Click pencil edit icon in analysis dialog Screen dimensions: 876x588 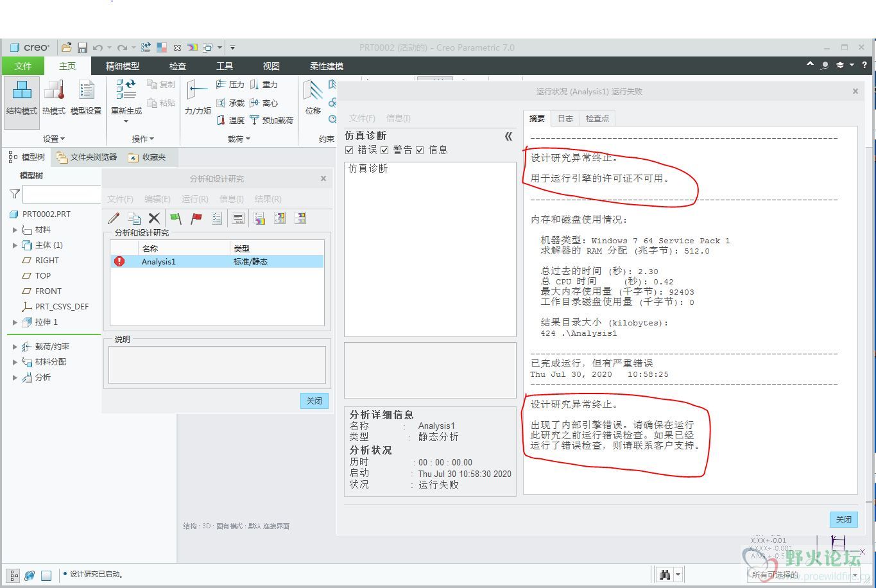114,218
